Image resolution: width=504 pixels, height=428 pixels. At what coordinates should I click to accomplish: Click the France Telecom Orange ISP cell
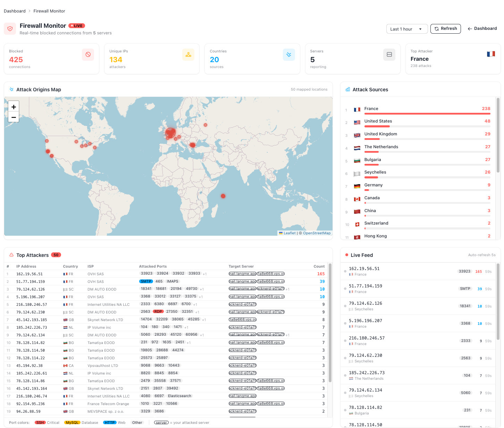[108, 404]
